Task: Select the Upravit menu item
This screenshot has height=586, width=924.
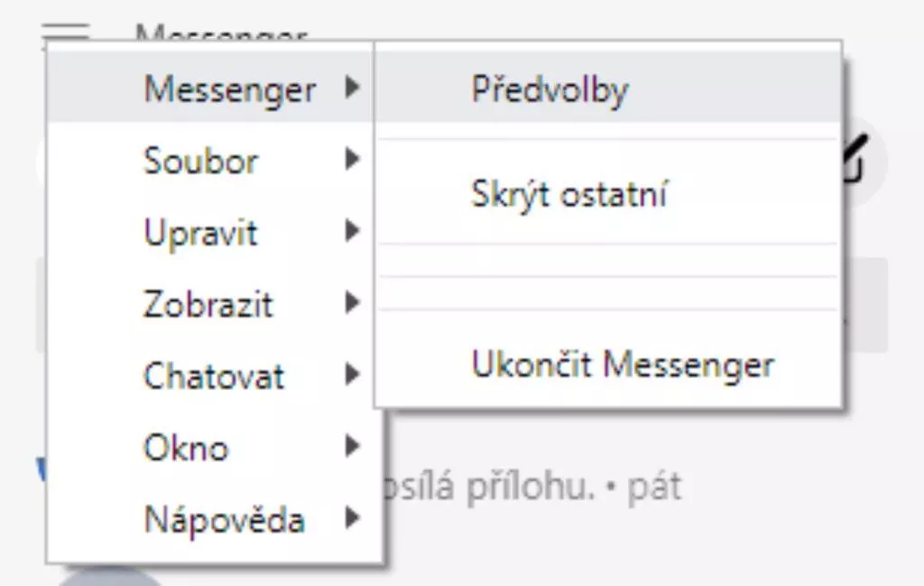Action: [199, 233]
